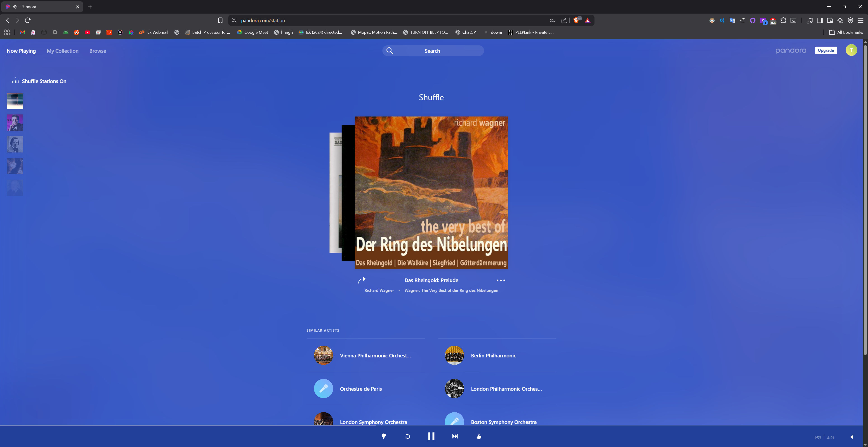Click the share arrow icon
This screenshot has width=868, height=447.
click(362, 280)
